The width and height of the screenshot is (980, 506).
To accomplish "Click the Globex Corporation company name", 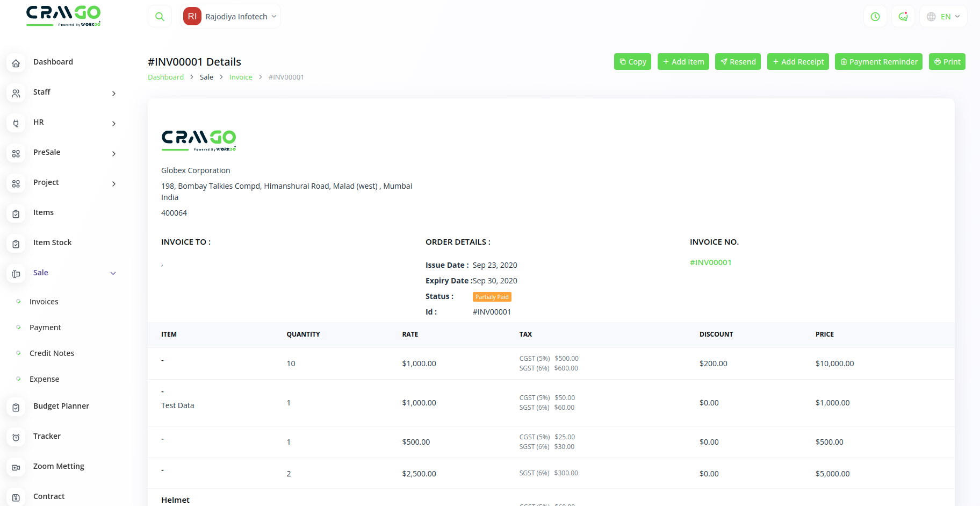I will click(x=196, y=170).
